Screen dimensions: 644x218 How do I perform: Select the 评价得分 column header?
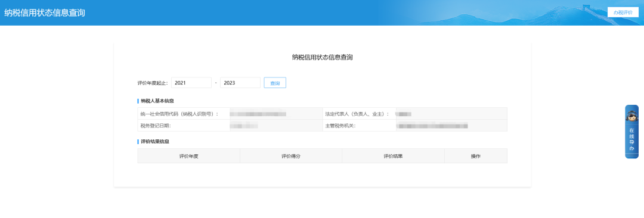(x=291, y=156)
